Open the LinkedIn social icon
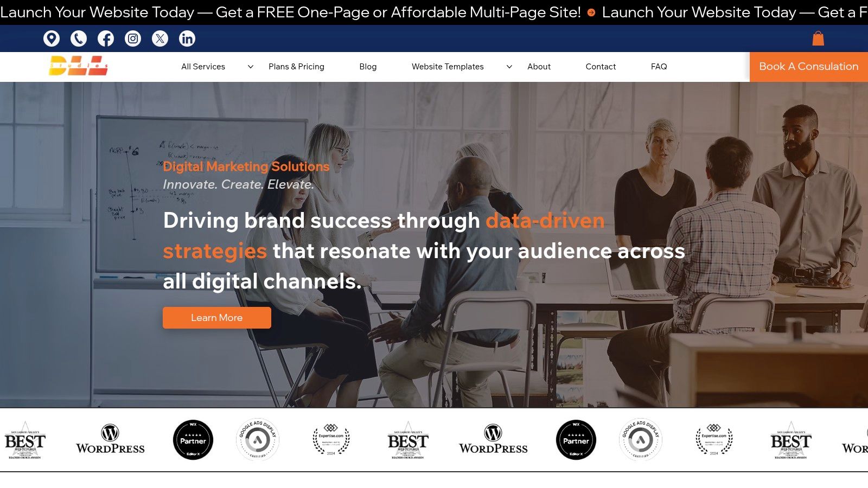 click(x=187, y=38)
